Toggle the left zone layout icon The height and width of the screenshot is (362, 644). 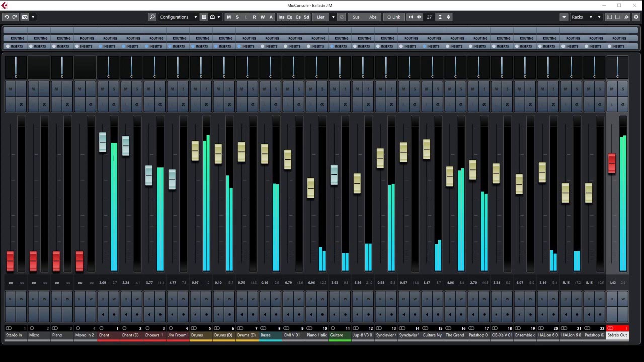[x=609, y=17]
